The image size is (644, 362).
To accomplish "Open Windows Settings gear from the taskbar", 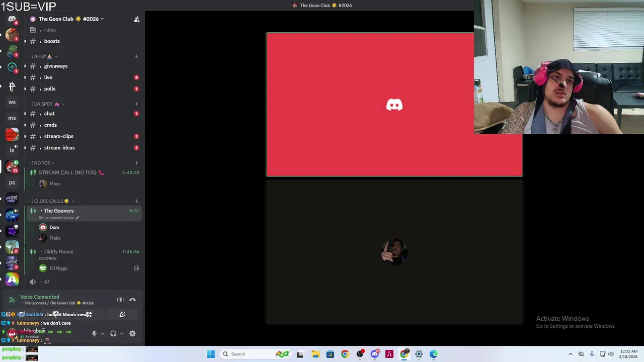I will click(419, 354).
